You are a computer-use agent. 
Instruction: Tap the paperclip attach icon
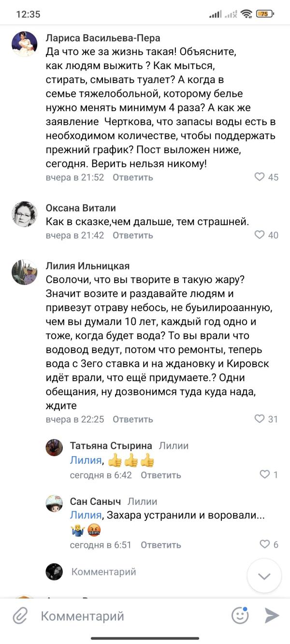coord(20,615)
